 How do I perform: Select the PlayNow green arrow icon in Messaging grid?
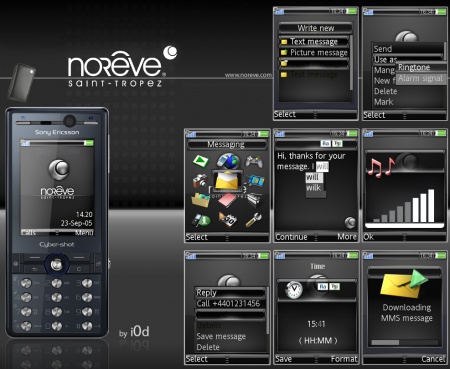point(201,161)
